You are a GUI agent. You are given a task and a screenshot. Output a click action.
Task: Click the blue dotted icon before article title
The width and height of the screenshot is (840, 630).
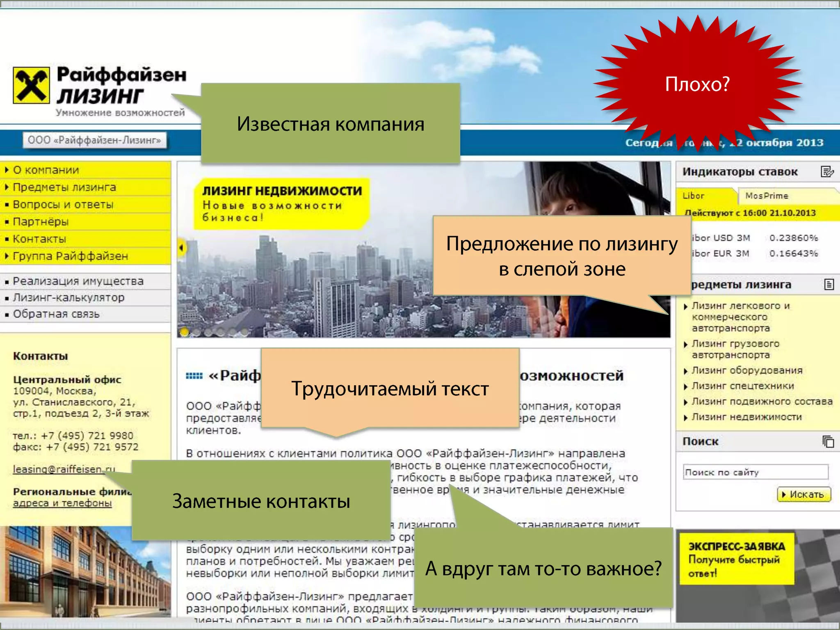pyautogui.click(x=194, y=376)
